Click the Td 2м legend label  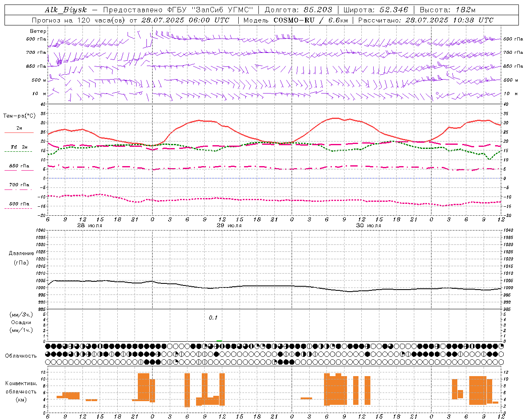point(19,147)
